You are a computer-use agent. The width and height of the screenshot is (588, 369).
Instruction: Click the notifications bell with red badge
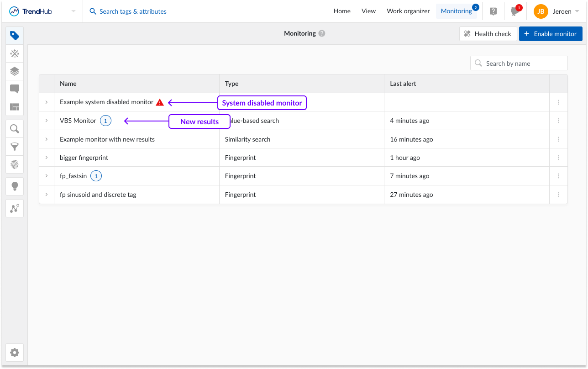(514, 11)
